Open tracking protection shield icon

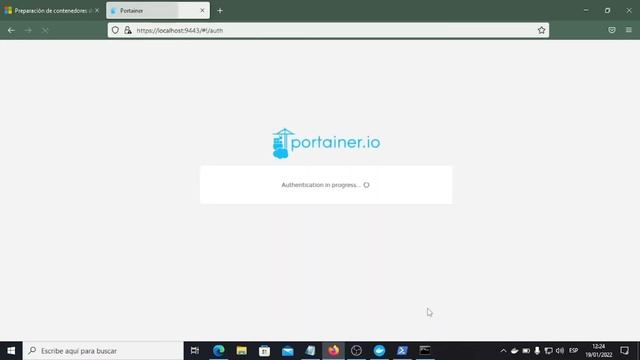click(116, 30)
